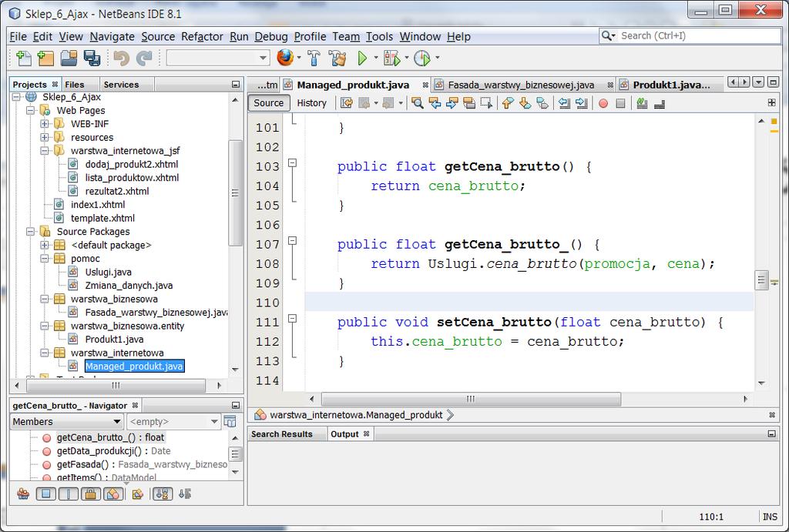Click the History view button
Viewport: 789px width, 532px height.
311,103
